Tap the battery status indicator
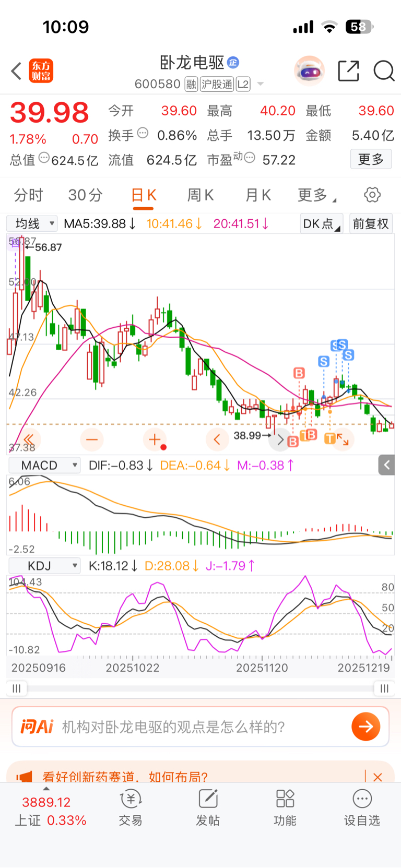401x868 pixels. point(359,27)
